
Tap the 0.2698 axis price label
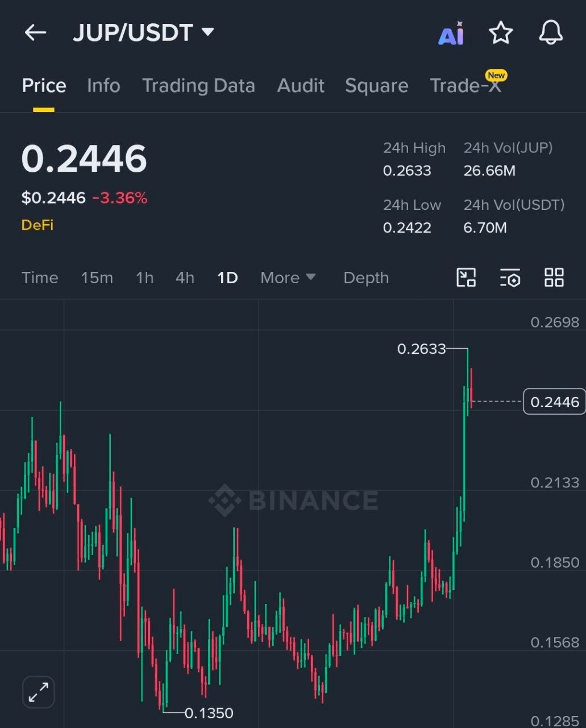coord(554,322)
